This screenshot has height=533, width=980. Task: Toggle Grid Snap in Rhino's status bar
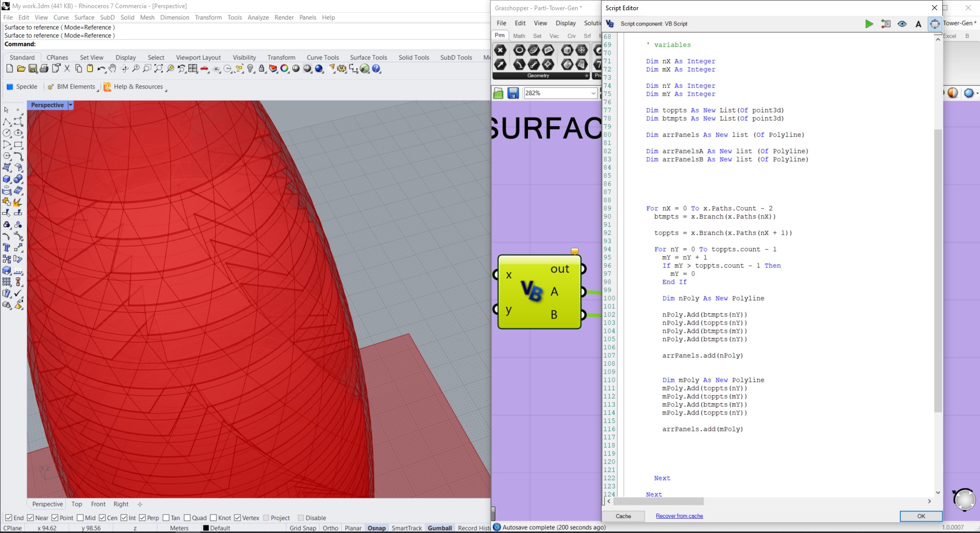point(303,528)
